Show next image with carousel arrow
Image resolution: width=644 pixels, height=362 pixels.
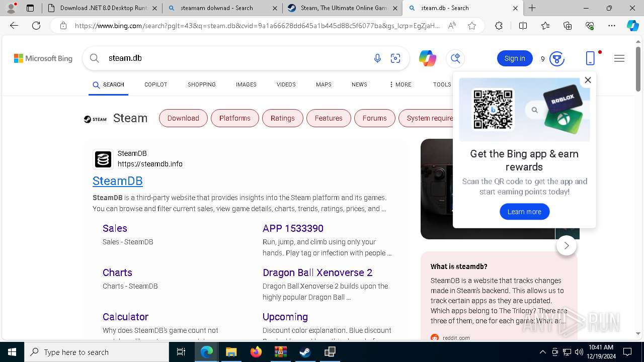[x=567, y=245]
